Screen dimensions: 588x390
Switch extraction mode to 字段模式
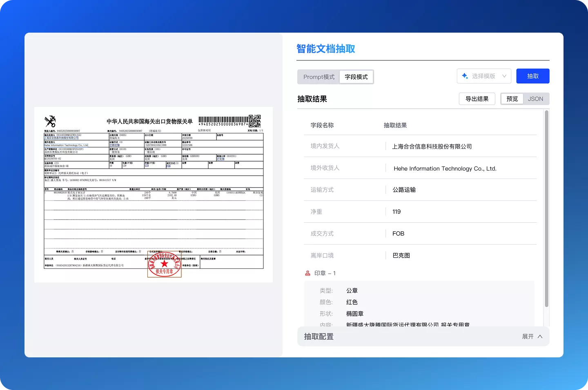356,77
